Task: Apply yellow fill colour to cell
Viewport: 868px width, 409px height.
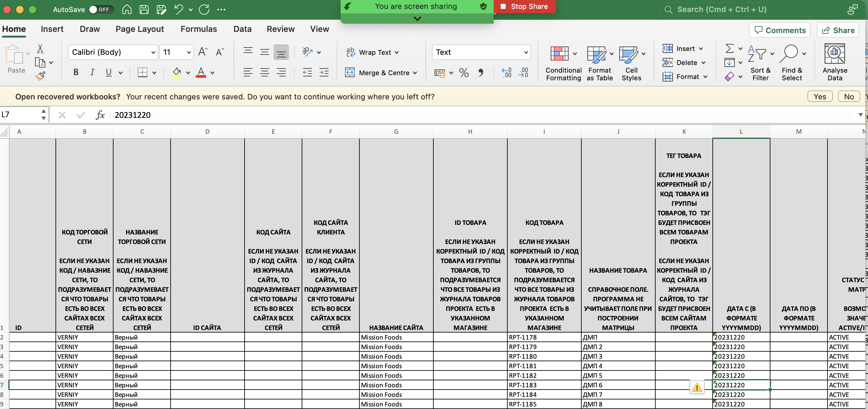Action: 177,72
